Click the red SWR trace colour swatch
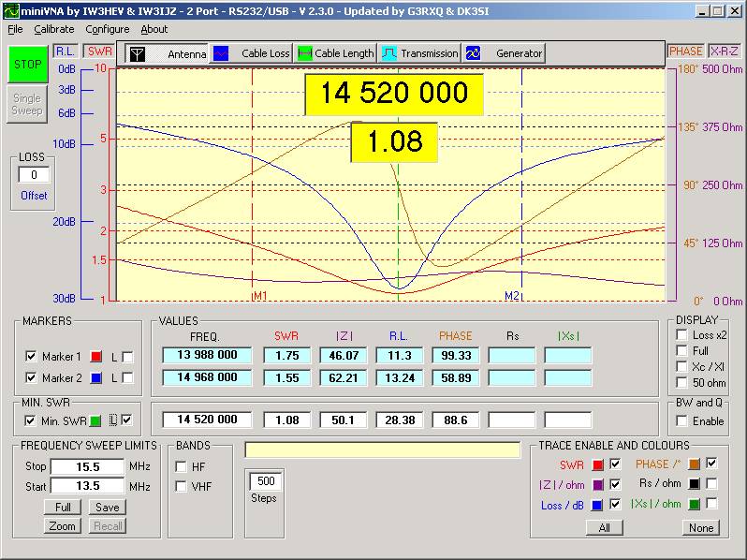747x560 pixels. point(597,464)
